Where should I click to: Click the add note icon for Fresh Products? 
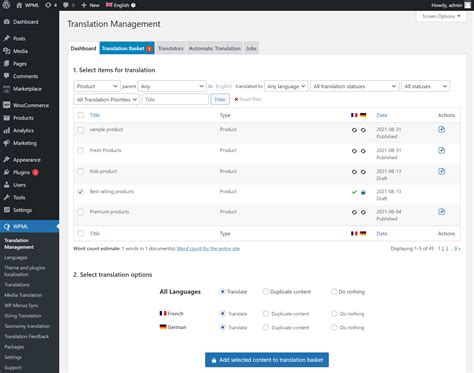442,151
